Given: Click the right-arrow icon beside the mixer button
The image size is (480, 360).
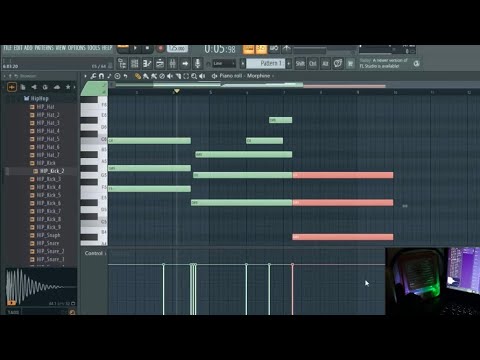Looking at the screenshot, I should (185, 63).
